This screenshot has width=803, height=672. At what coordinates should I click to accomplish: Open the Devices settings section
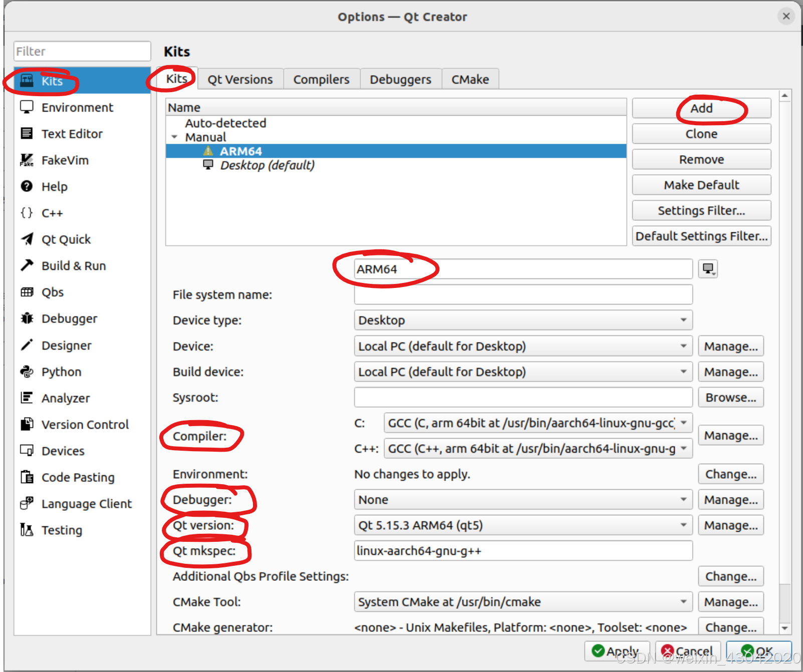point(63,451)
